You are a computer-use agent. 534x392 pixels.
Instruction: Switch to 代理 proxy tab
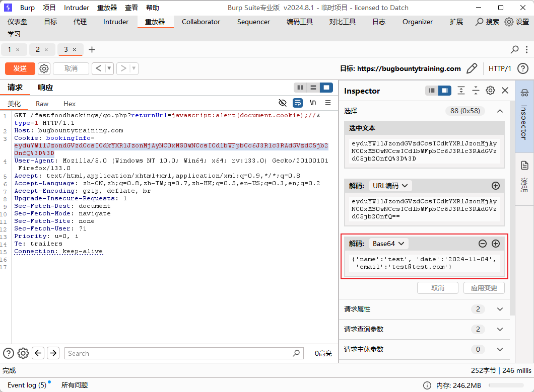click(80, 22)
